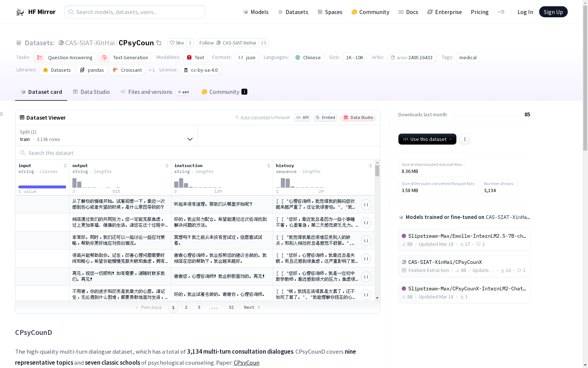This screenshot has height=368, width=588.
Task: Click the output lengths histogram
Action: pyautogui.click(x=96, y=183)
